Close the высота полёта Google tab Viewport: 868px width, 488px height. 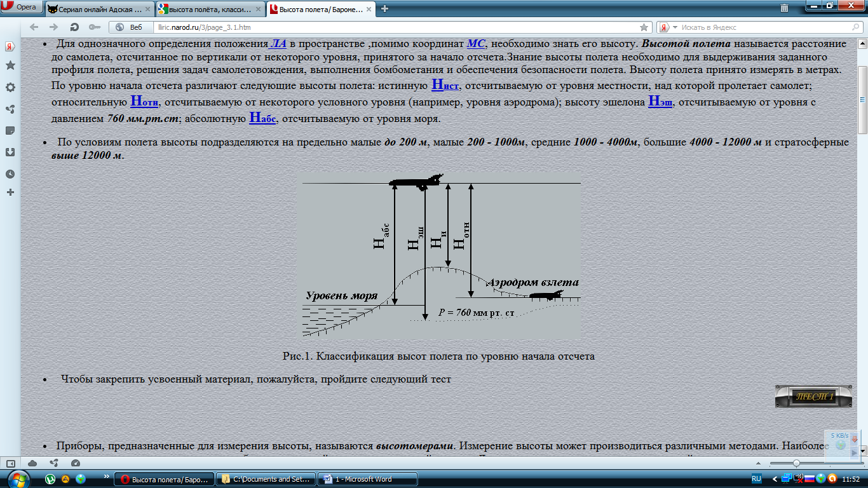pyautogui.click(x=257, y=8)
